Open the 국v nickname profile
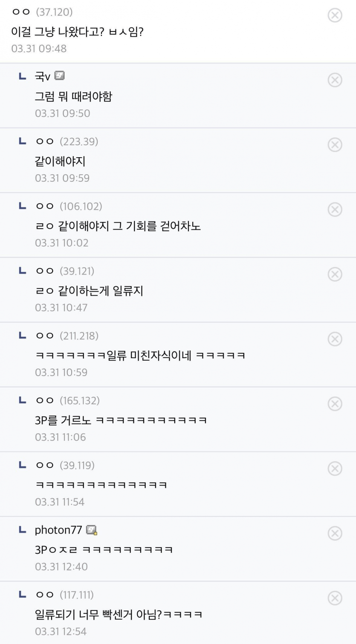356x644 pixels. click(x=42, y=77)
